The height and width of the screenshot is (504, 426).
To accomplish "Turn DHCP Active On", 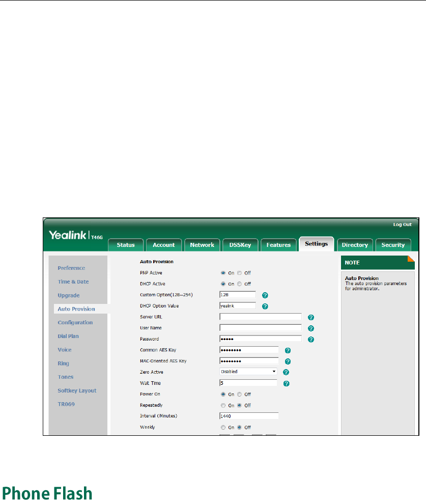I will point(223,284).
